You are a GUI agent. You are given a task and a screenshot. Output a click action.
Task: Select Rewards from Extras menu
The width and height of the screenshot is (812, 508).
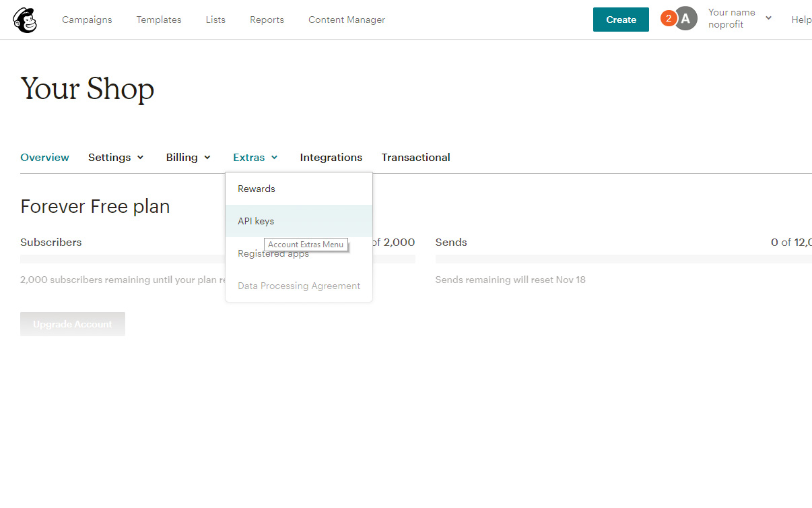click(299, 189)
